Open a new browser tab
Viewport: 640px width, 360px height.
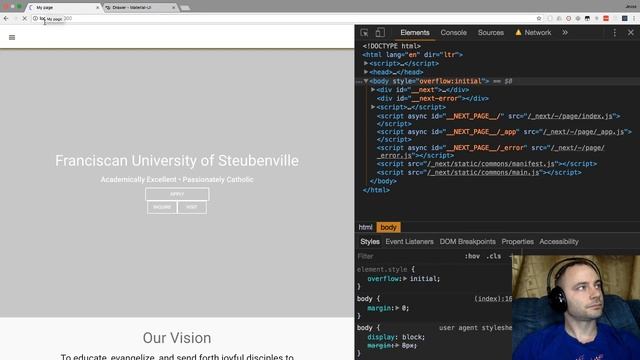click(x=185, y=8)
